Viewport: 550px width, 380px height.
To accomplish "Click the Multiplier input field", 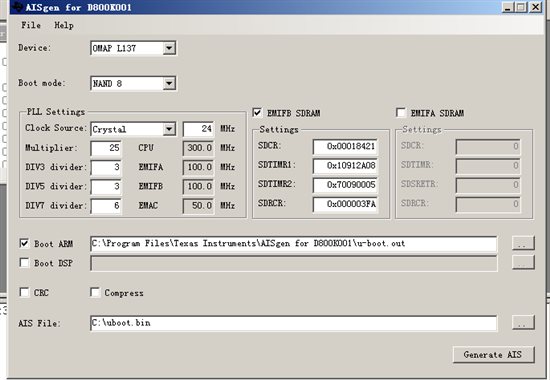I will pyautogui.click(x=106, y=148).
